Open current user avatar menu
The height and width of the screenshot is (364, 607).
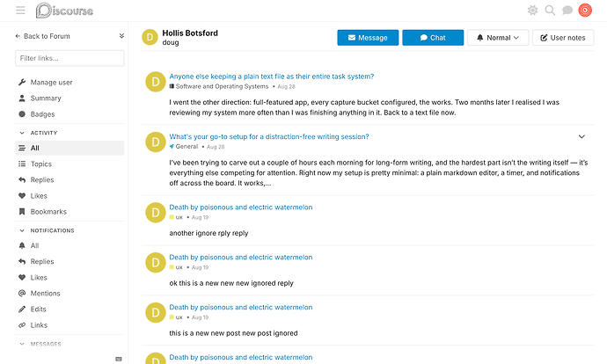tap(585, 11)
